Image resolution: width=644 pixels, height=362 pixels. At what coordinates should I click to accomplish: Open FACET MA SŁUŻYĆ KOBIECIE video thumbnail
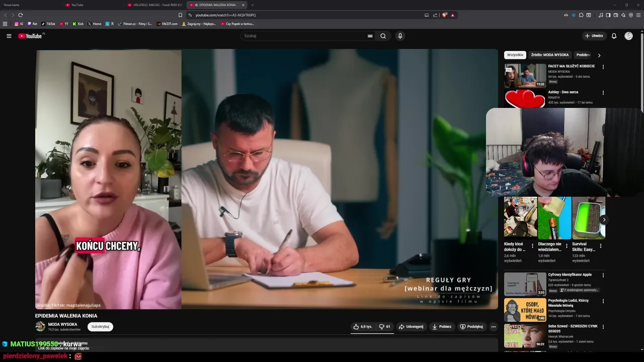click(x=525, y=75)
